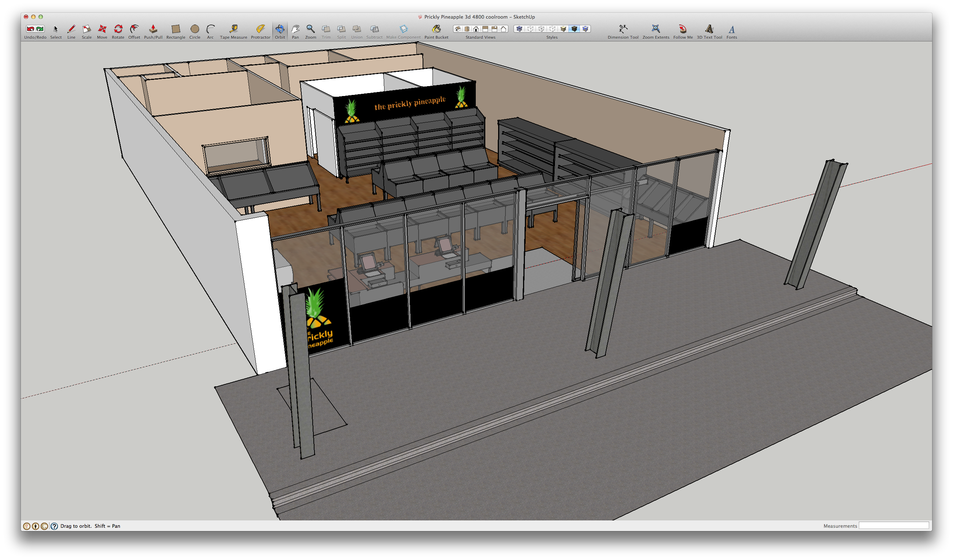953x560 pixels.
Task: Activate the Tape Measure tool
Action: click(x=233, y=29)
